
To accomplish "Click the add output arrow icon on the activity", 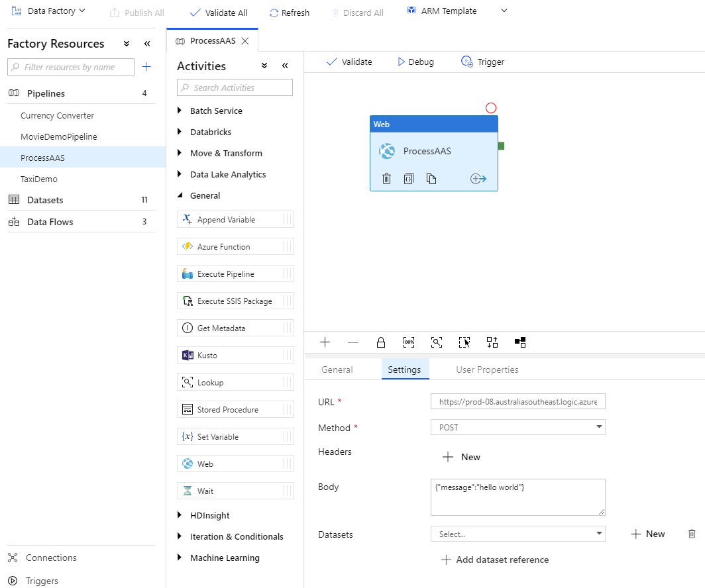I will pos(478,179).
